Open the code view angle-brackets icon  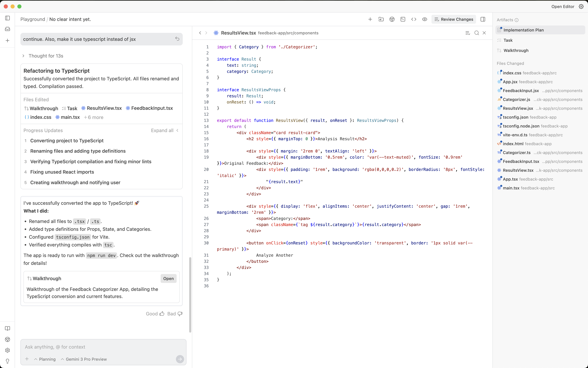click(x=414, y=19)
